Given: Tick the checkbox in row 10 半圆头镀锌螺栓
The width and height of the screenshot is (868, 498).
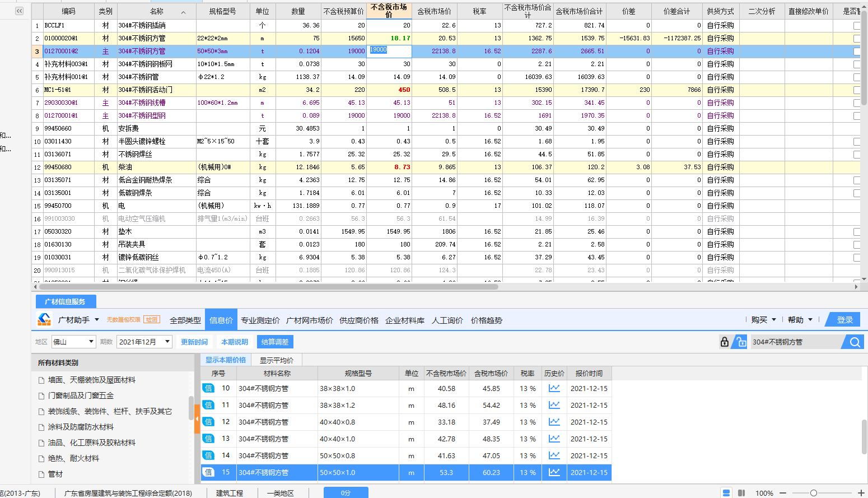Looking at the screenshot, I should pyautogui.click(x=857, y=142).
